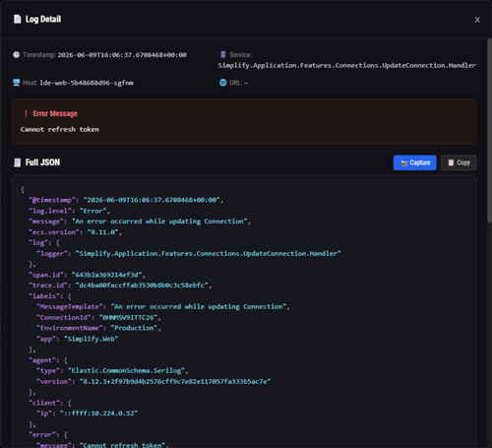The height and width of the screenshot is (448, 492).
Task: Click the clock icon beside Timestamp
Action: 17,55
